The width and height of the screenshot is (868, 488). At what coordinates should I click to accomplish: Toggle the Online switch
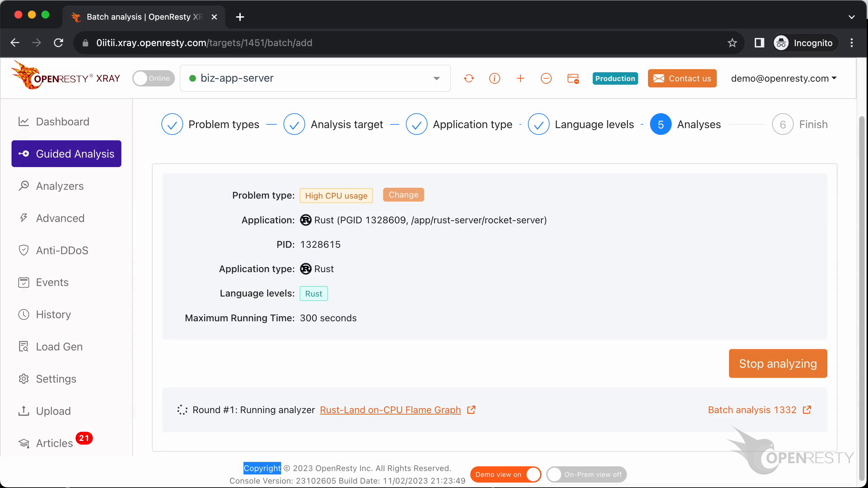[x=154, y=78]
